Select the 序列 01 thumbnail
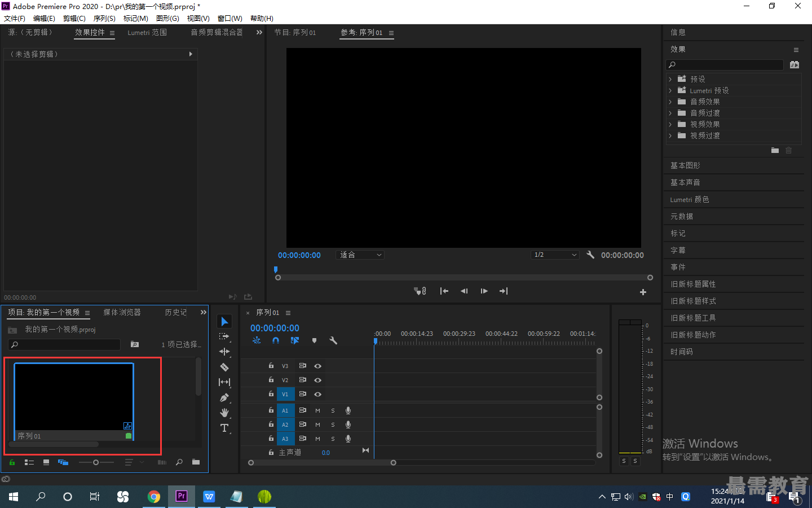The height and width of the screenshot is (508, 812). pos(74,402)
